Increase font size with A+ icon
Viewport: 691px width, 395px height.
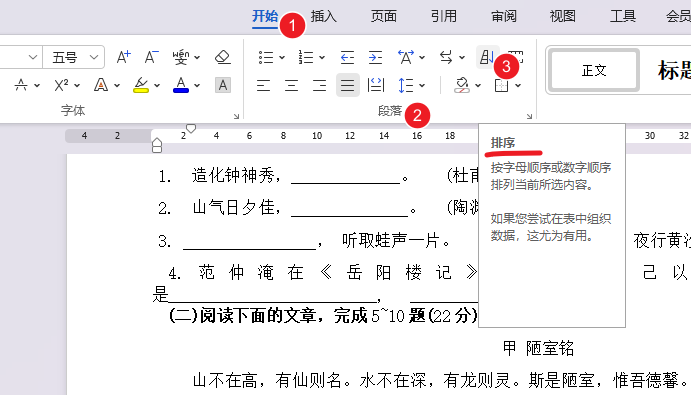click(123, 57)
